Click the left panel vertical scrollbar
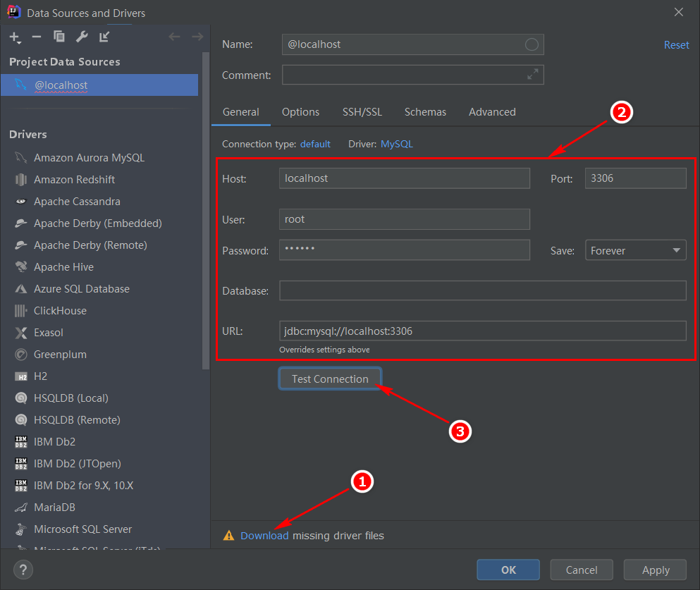This screenshot has height=590, width=700. click(205, 211)
